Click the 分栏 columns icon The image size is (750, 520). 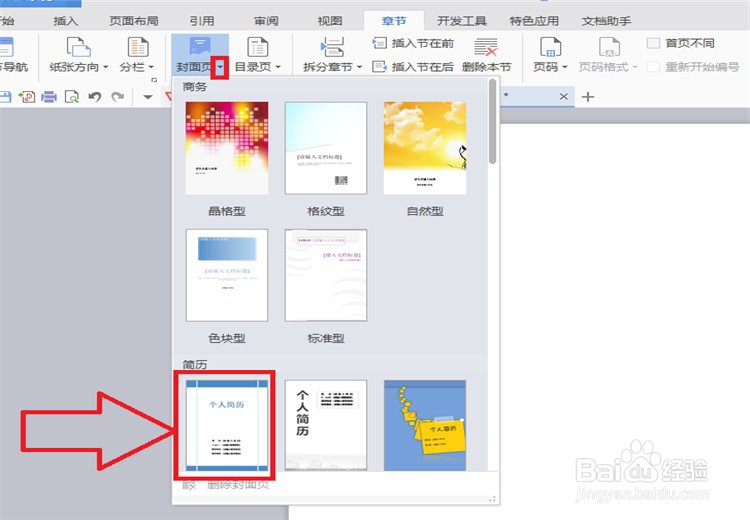point(138,47)
